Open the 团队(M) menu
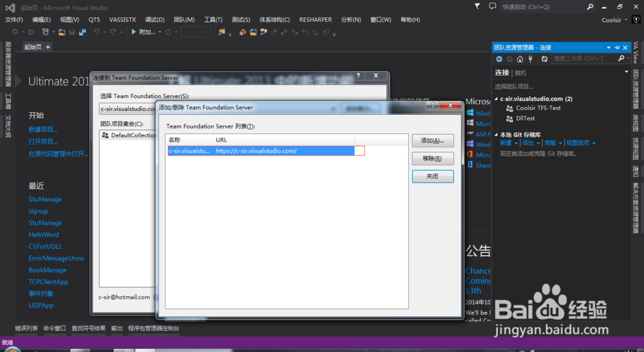 pyautogui.click(x=184, y=20)
